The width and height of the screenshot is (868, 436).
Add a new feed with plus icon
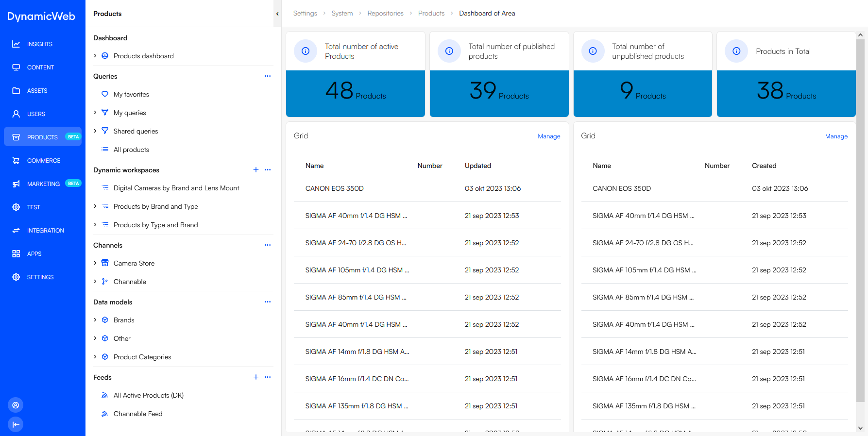256,377
